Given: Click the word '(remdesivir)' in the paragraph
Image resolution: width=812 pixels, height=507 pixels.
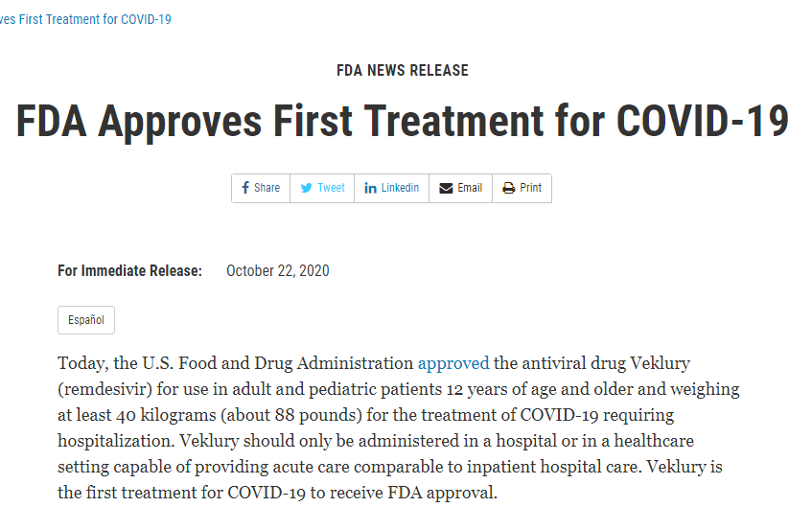Looking at the screenshot, I should 104,389.
